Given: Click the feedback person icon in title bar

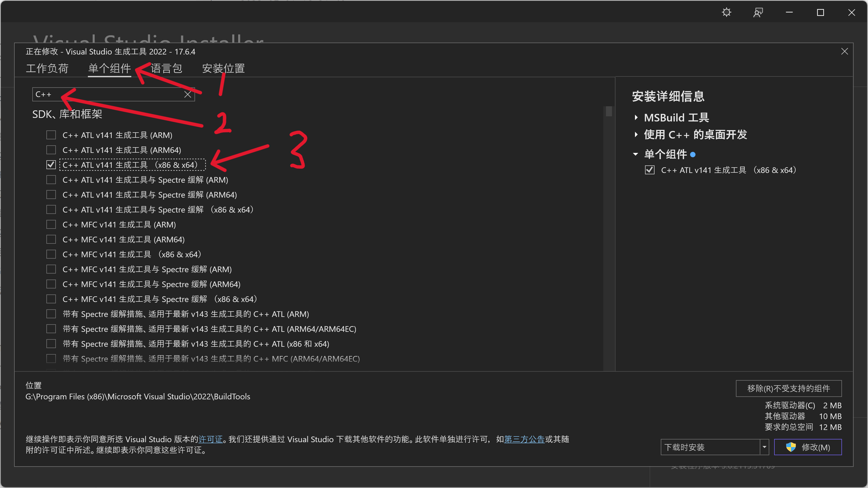Looking at the screenshot, I should click(758, 12).
